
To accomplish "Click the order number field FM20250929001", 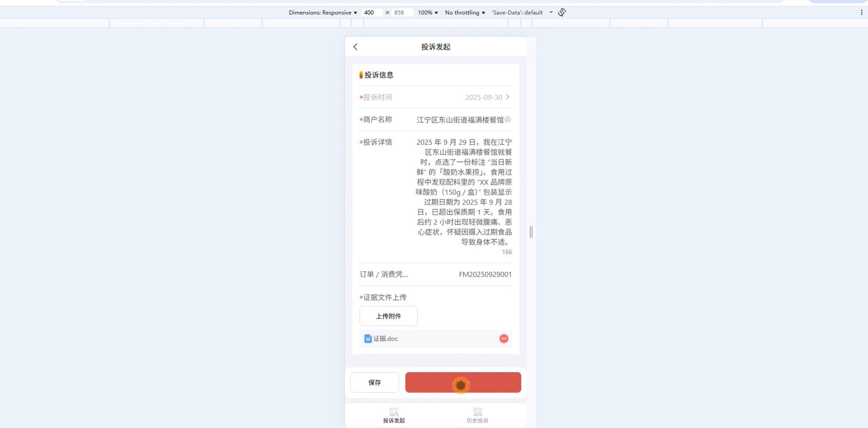I will (485, 274).
